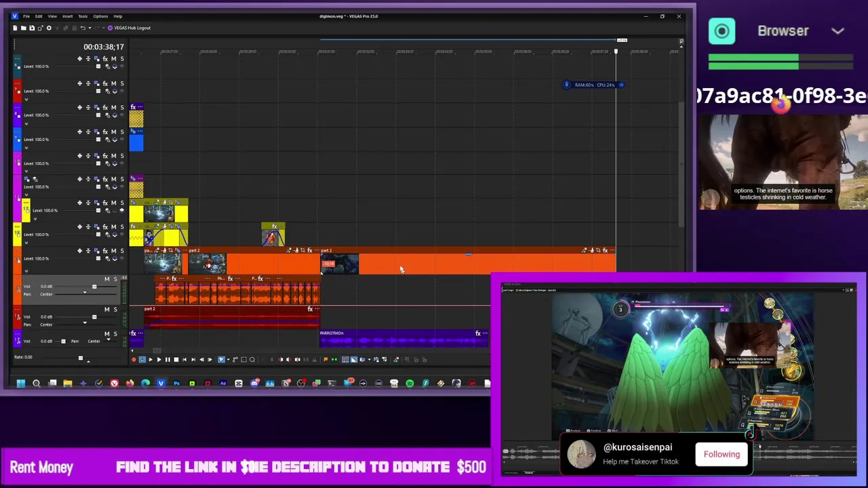Open Spotify from the Windows taskbar
The width and height of the screenshot is (868, 488).
tap(410, 384)
